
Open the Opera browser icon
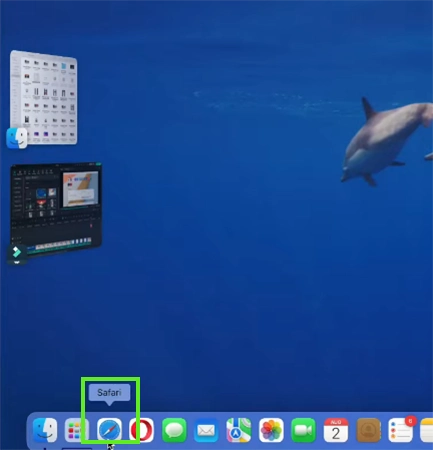(142, 430)
